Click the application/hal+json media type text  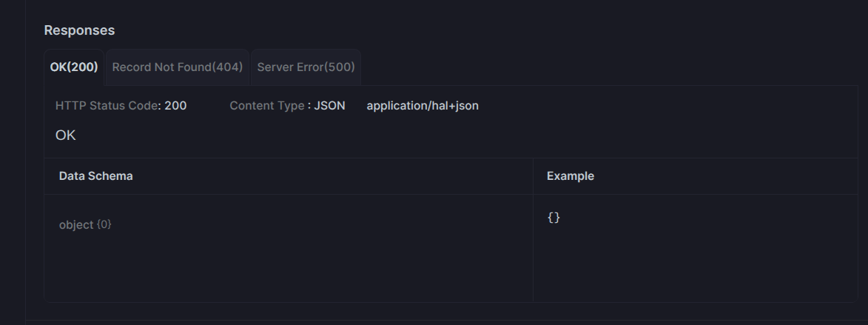pos(423,106)
